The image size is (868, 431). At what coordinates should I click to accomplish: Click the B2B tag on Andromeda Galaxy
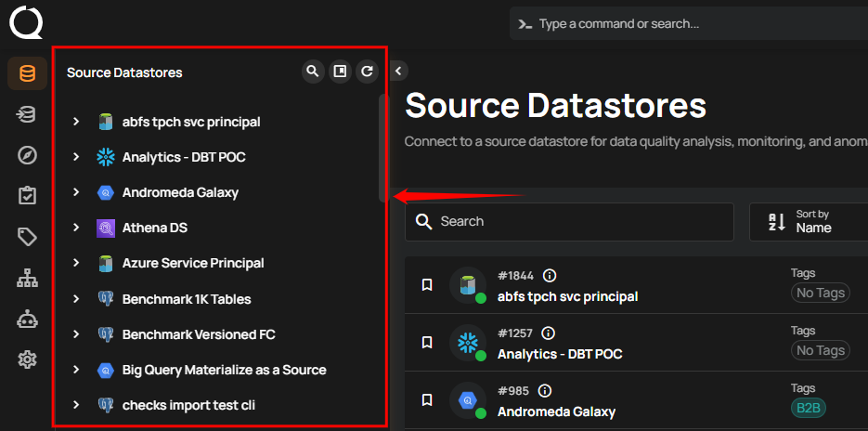809,409
